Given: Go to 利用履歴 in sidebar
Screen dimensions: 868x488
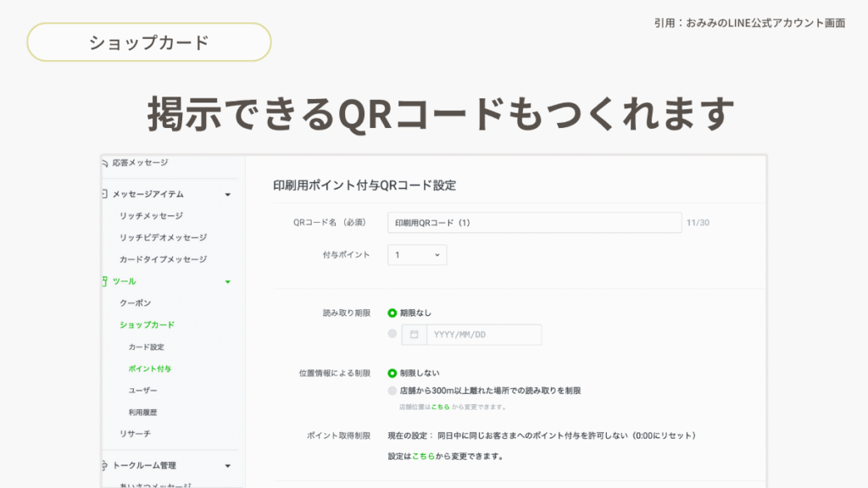Looking at the screenshot, I should 142,412.
